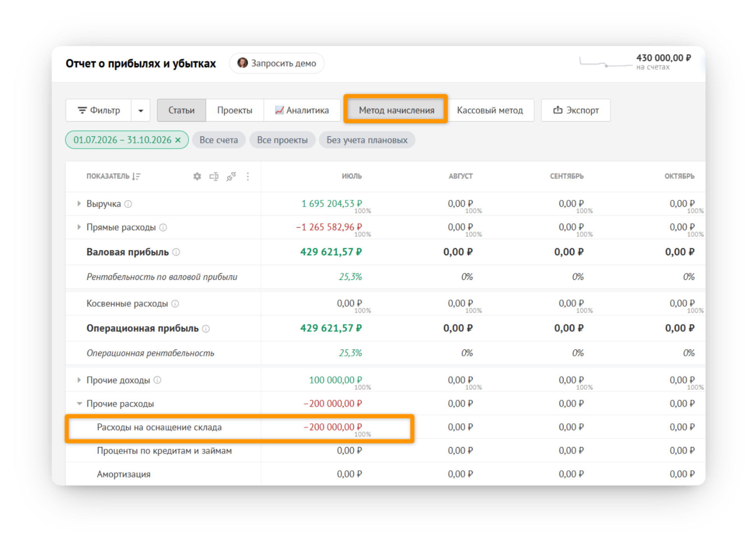Click the unlink icon in table header
This screenshot has width=756, height=534.
231,176
